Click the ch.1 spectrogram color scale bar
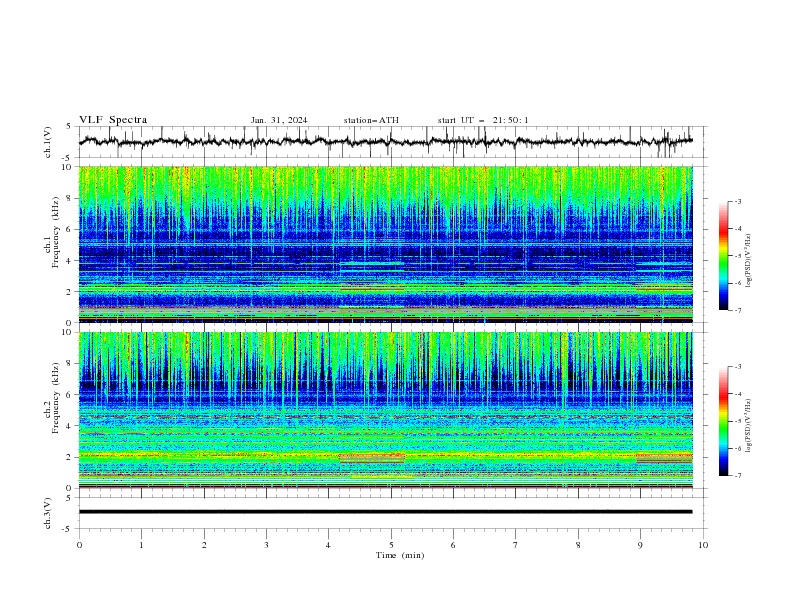Viewport: 792px width, 612px height. tap(723, 256)
